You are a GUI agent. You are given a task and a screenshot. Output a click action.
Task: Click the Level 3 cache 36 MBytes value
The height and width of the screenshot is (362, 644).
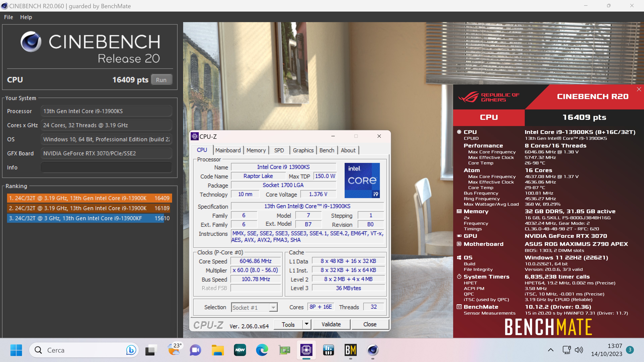(x=348, y=288)
